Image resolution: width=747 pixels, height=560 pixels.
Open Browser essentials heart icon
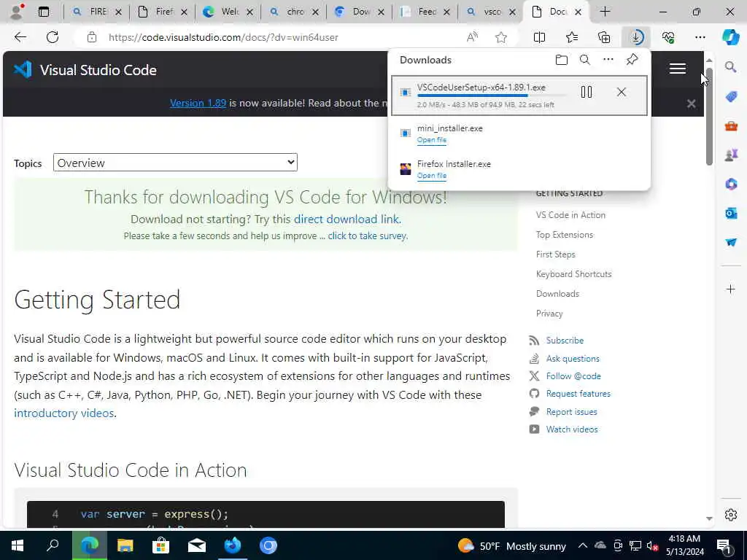click(668, 37)
